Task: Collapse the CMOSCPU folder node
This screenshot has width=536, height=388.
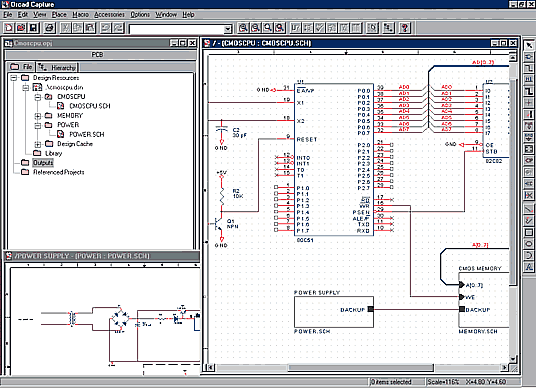Action: 38,97
